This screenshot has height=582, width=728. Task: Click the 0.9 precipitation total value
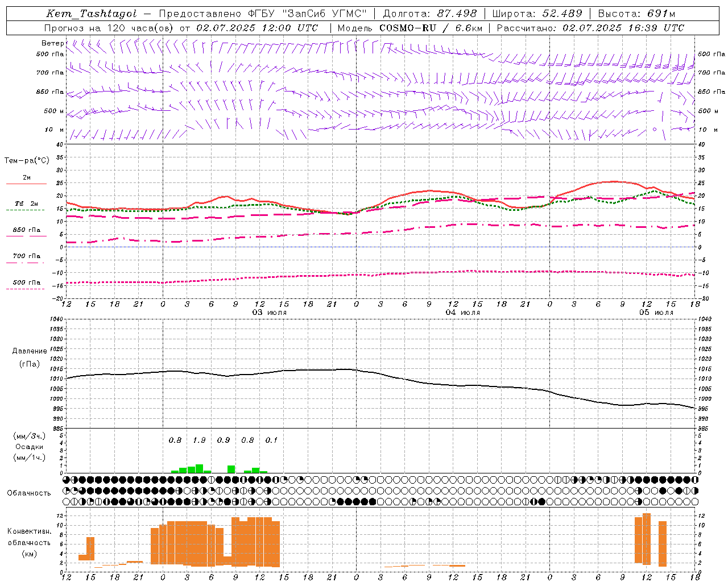(224, 440)
